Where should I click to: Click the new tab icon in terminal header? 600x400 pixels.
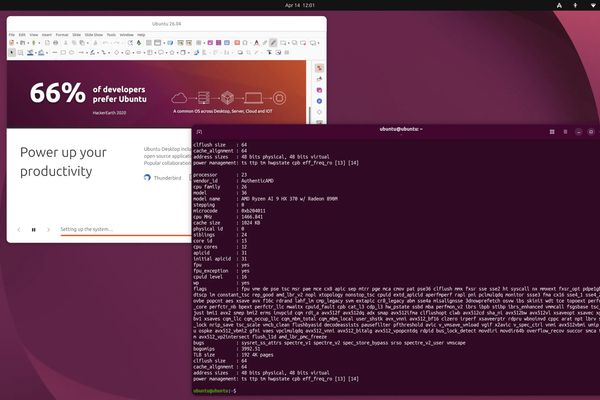(x=199, y=132)
